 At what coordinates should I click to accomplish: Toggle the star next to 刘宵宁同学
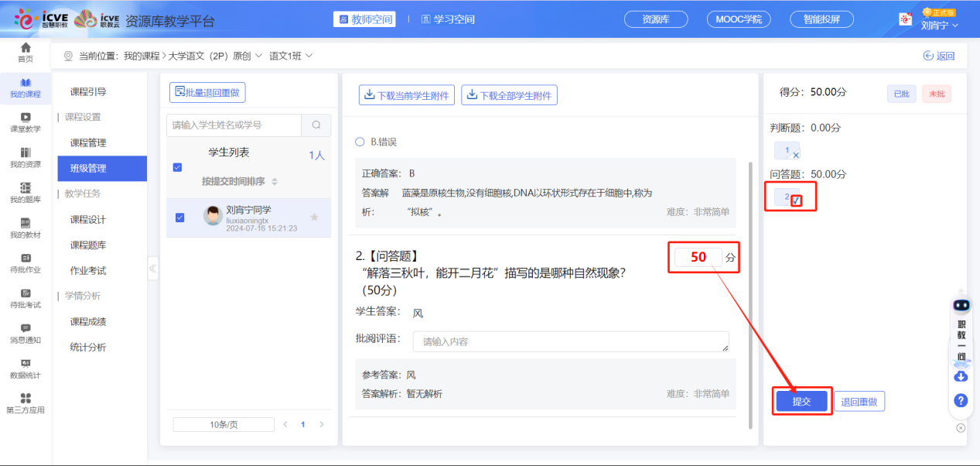pos(314,218)
